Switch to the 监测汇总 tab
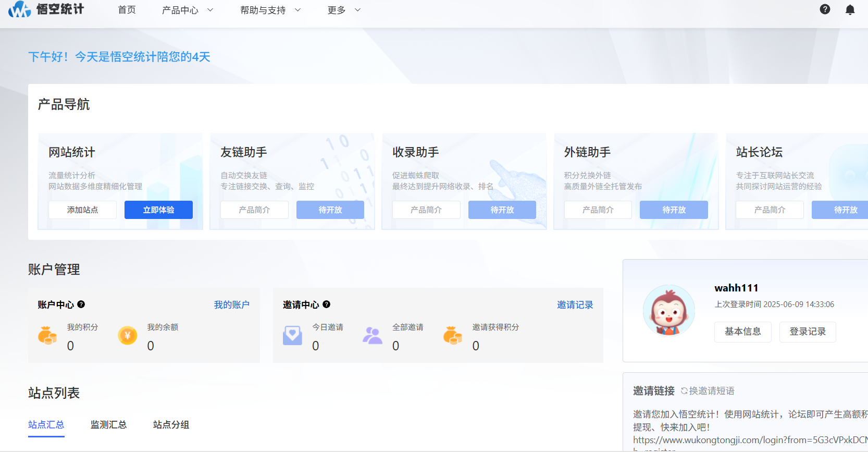This screenshot has height=452, width=868. pos(108,425)
